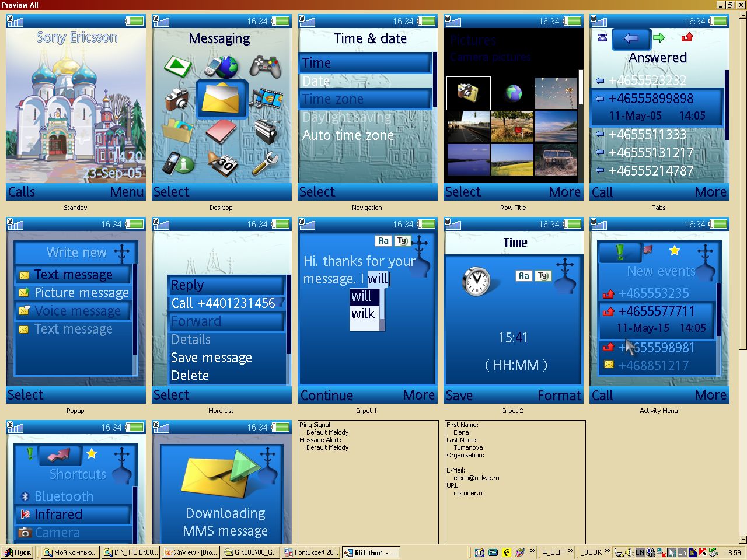Switch to XnView taskbar button
This screenshot has height=560, width=747.
[190, 552]
